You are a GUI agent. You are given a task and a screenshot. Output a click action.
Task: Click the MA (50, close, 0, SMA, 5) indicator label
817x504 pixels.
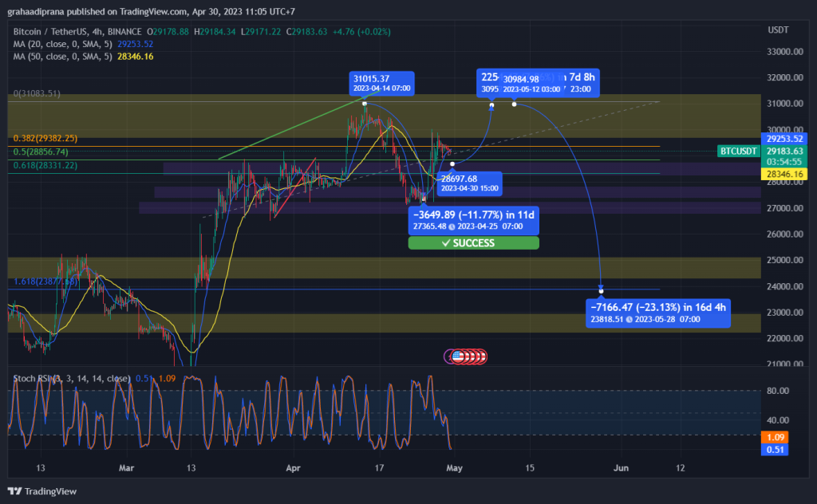coord(62,57)
